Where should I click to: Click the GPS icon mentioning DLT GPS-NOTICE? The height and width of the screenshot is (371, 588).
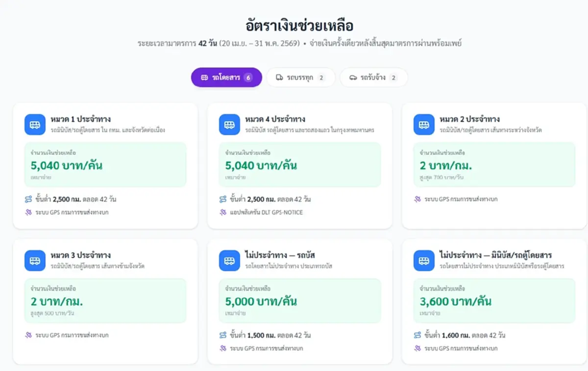click(x=222, y=212)
